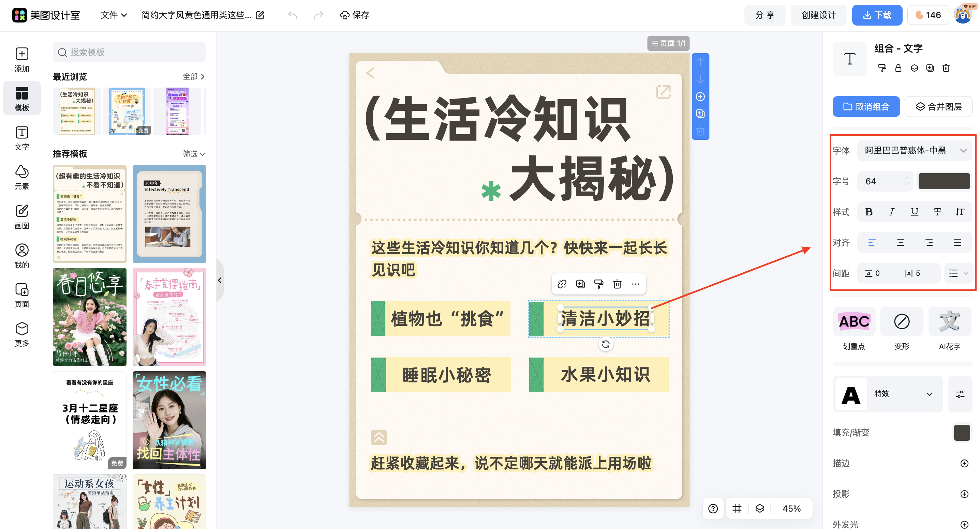The image size is (980, 529).
Task: Open the text color swatch next to font size
Action: pos(944,181)
